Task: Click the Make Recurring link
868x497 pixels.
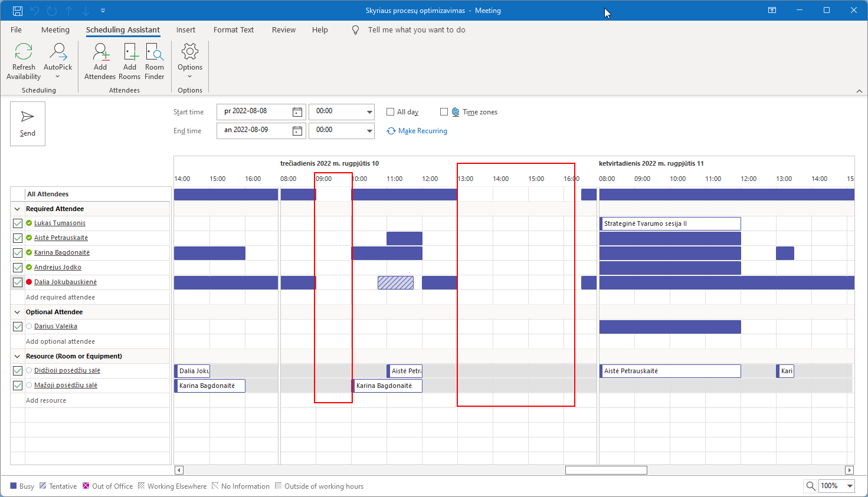Action: pyautogui.click(x=422, y=131)
